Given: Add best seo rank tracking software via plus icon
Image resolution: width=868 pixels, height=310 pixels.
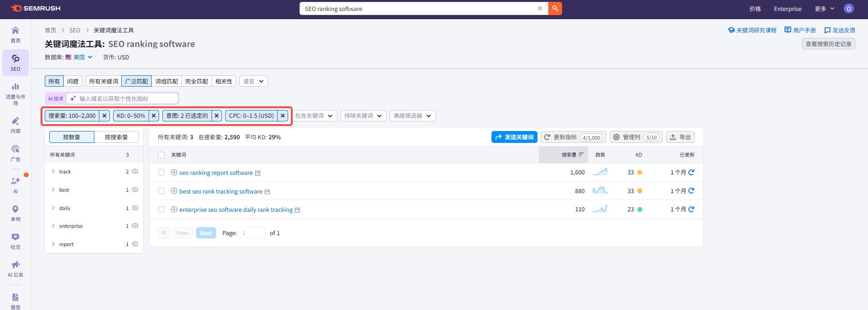Looking at the screenshot, I should (174, 191).
